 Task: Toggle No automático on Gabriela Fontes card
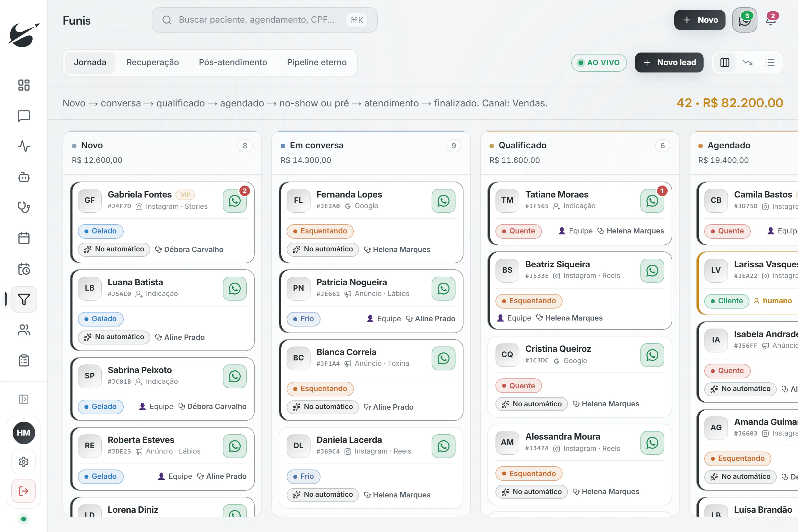tap(114, 249)
